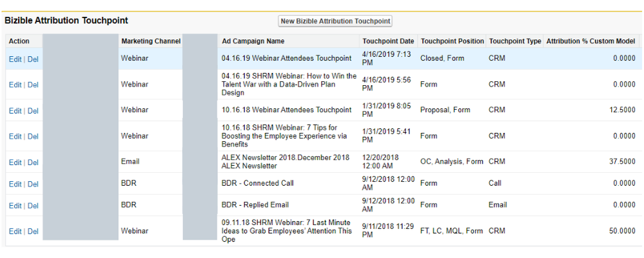
Task: Click the Action column header
Action: [x=19, y=41]
